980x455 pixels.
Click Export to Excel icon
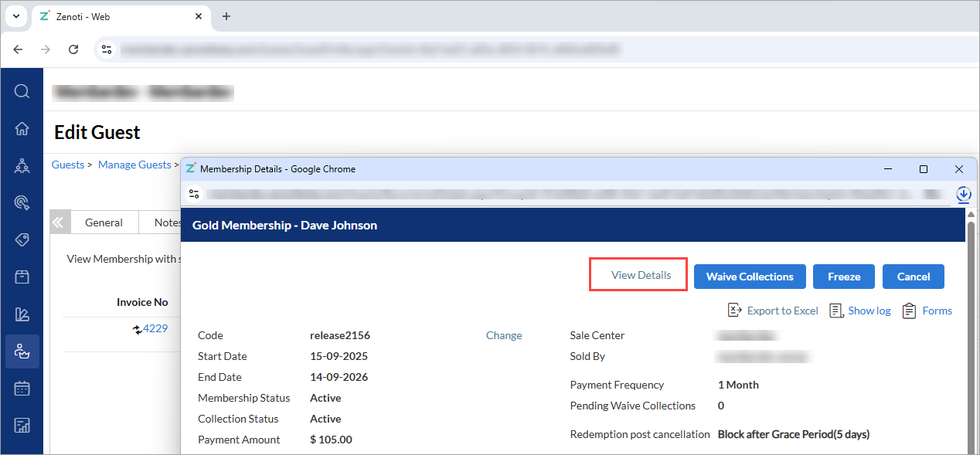tap(735, 311)
